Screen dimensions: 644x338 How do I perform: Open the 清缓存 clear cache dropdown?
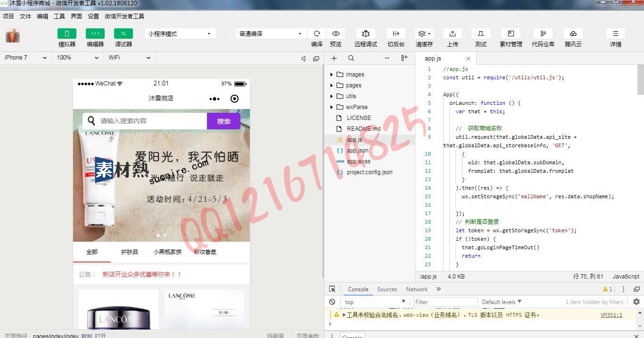click(x=424, y=34)
